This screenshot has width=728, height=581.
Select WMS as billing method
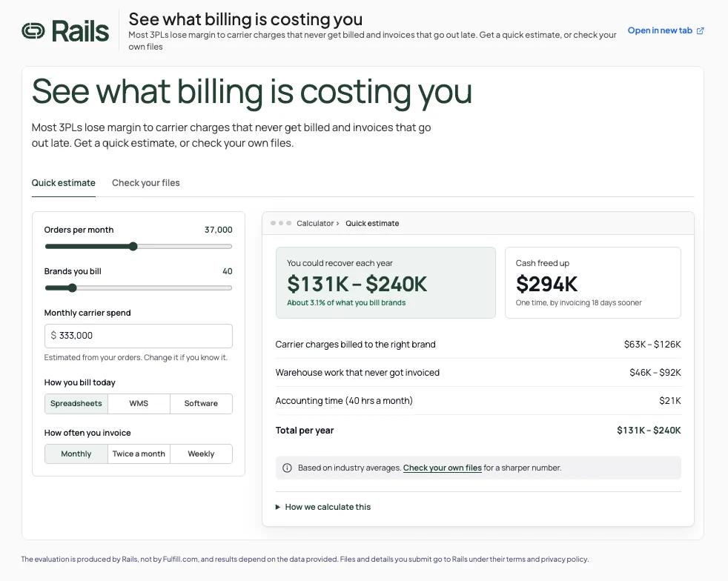point(139,404)
